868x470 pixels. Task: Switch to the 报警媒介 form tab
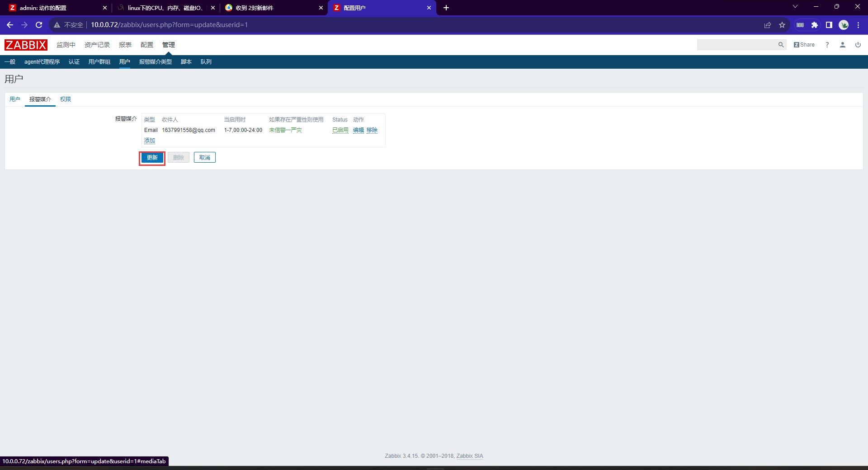[x=40, y=99]
